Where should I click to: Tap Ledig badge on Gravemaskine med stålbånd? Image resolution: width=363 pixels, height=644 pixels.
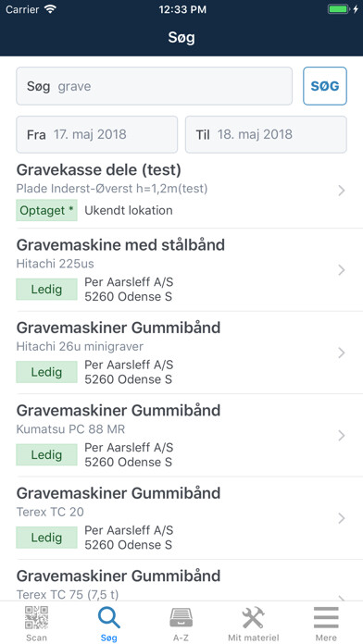pos(47,289)
